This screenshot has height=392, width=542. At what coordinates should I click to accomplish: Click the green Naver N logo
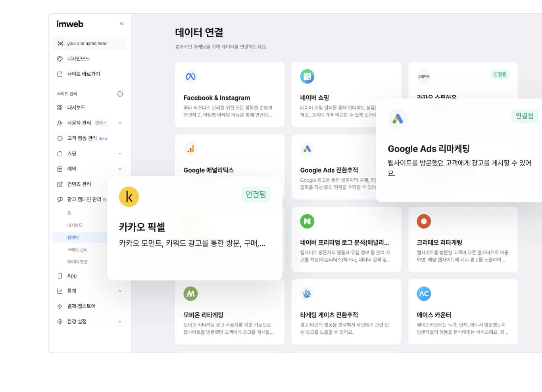(307, 221)
